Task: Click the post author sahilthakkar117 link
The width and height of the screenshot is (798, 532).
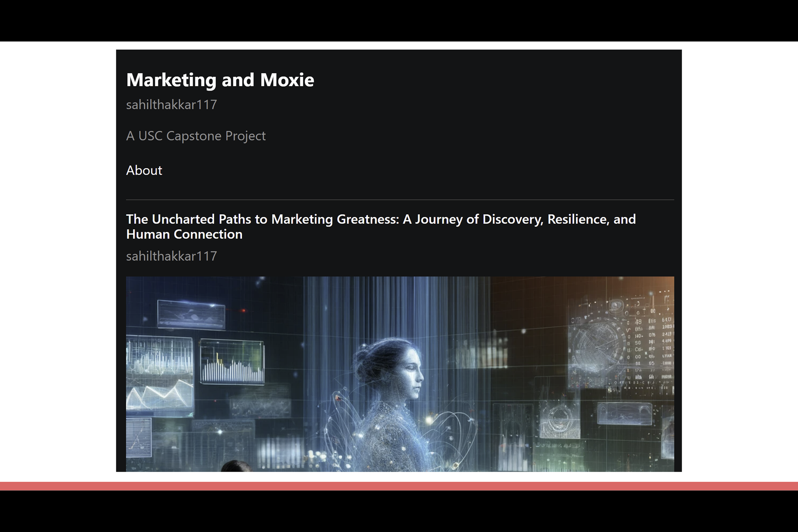Action: point(171,256)
